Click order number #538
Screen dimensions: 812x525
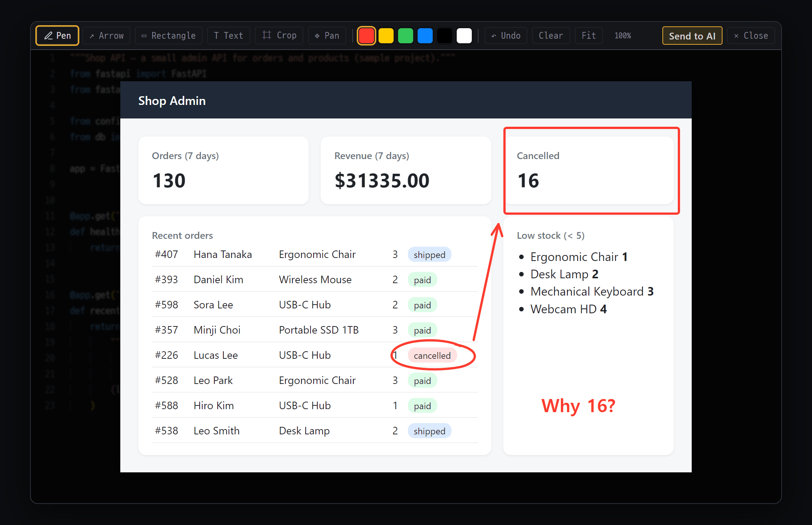click(x=167, y=431)
